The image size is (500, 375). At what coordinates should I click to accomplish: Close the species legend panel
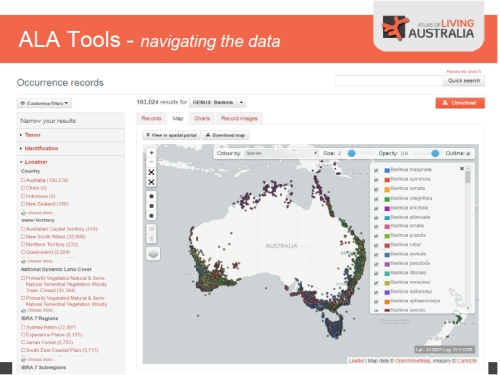[x=462, y=169]
